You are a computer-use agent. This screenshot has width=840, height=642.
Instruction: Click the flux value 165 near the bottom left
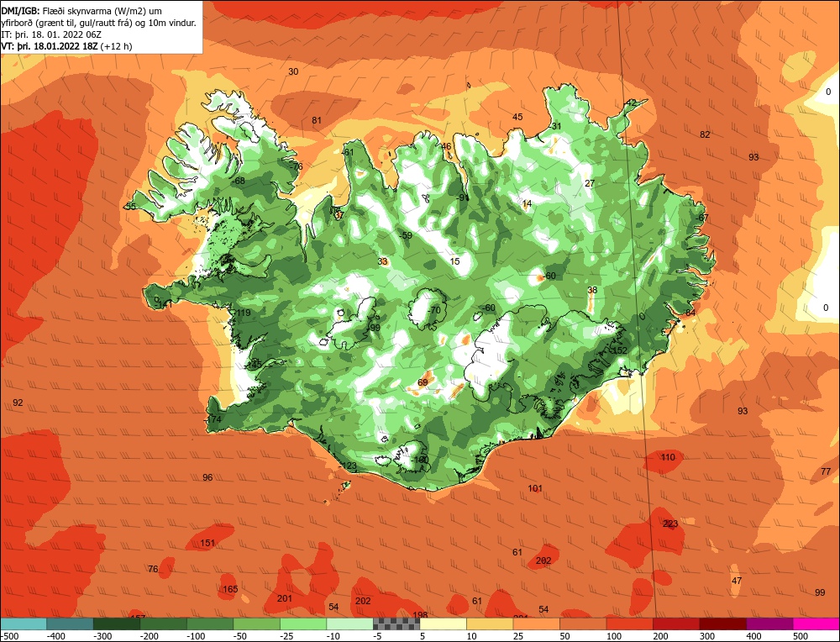pos(230,589)
